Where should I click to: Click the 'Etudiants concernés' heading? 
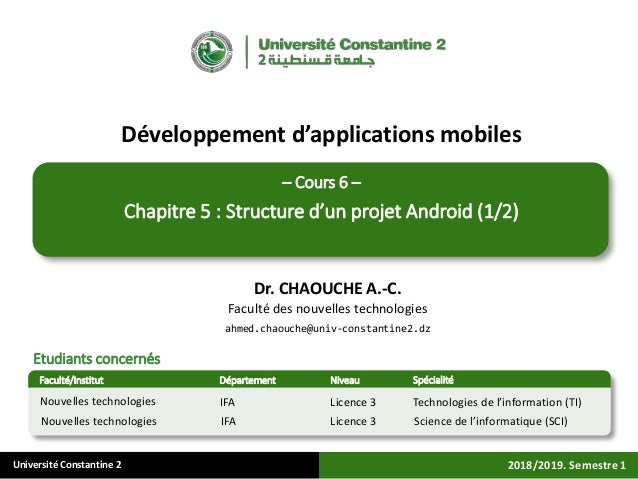97,359
